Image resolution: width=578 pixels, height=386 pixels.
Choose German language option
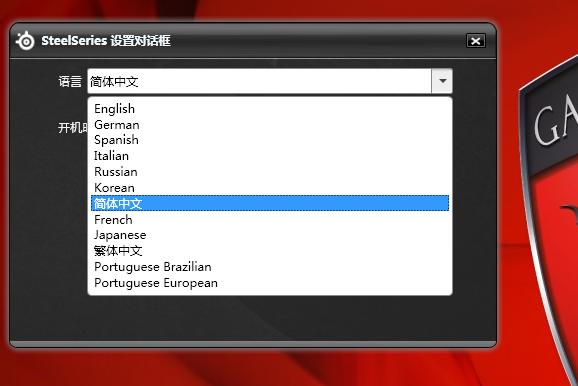[x=270, y=125]
